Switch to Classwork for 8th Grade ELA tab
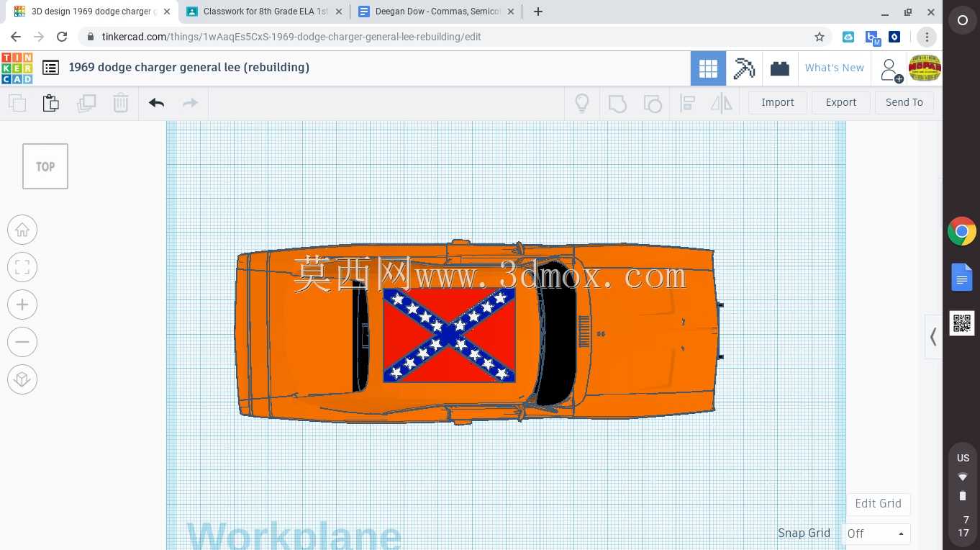This screenshot has width=980, height=550. pyautogui.click(x=265, y=12)
